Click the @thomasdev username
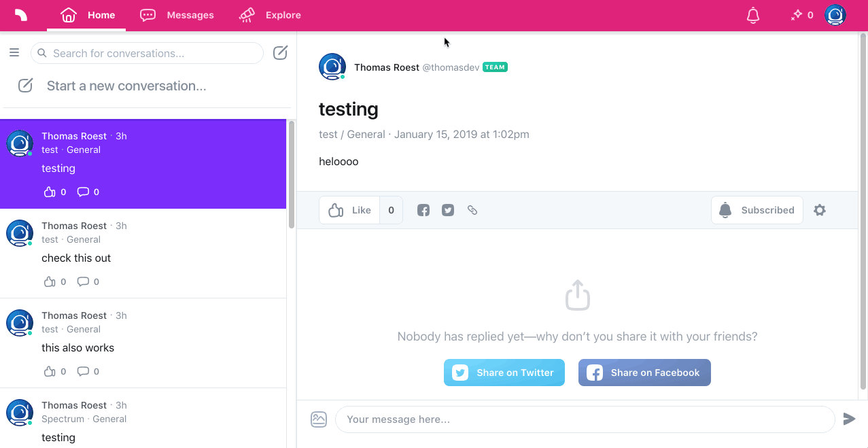 pyautogui.click(x=451, y=67)
